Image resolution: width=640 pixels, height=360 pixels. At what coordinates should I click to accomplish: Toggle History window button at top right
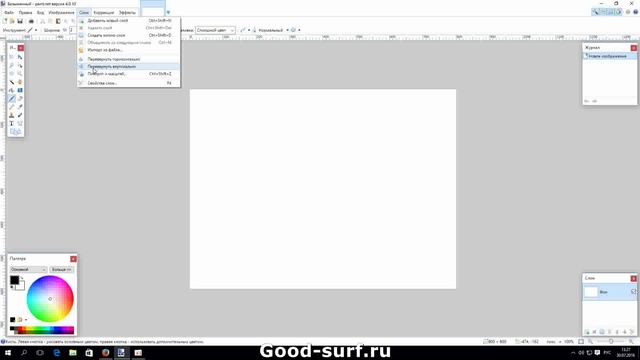[x=603, y=12]
